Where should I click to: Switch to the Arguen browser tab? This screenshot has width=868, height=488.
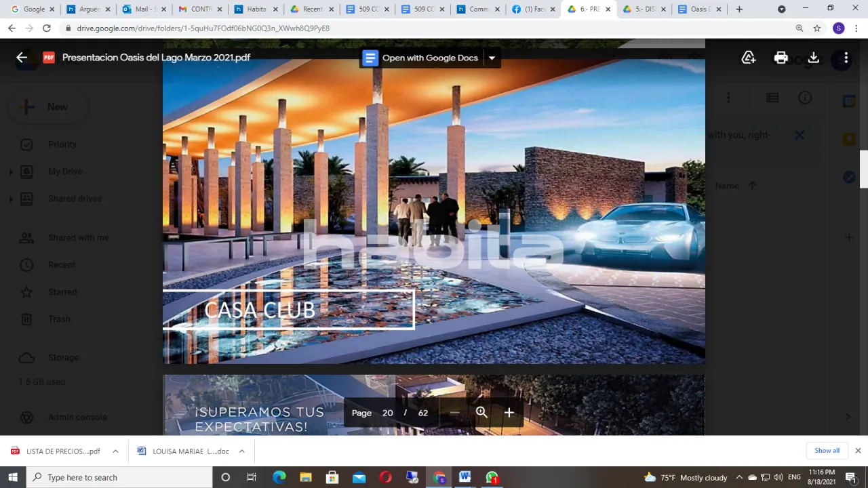click(x=87, y=9)
